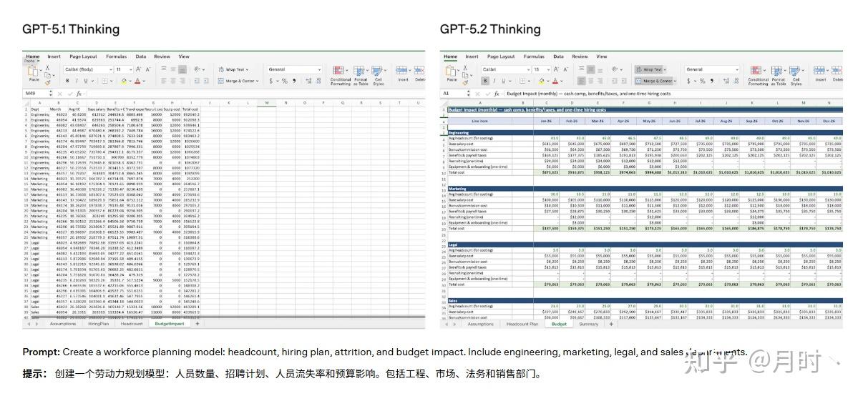
Task: Open View ribbon tab in GPT-5.2 window
Action: (x=601, y=56)
